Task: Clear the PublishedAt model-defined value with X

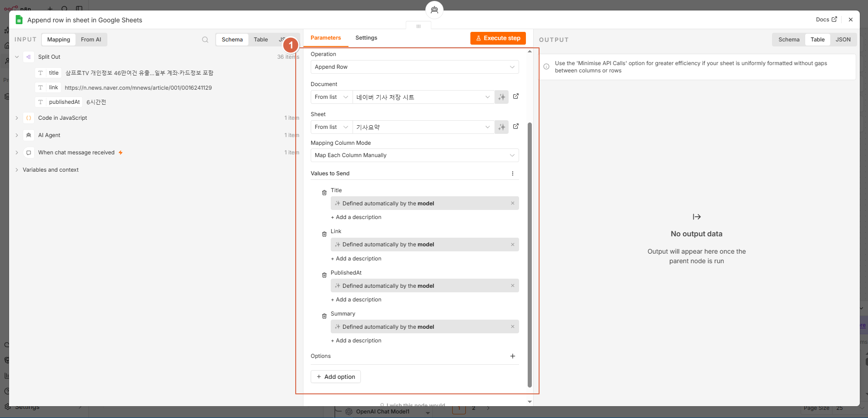Action: 513,285
